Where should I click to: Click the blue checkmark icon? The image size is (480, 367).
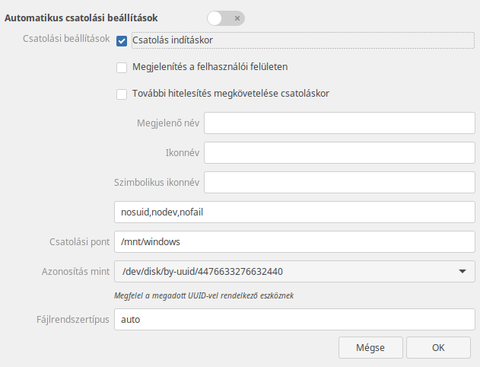pos(122,41)
